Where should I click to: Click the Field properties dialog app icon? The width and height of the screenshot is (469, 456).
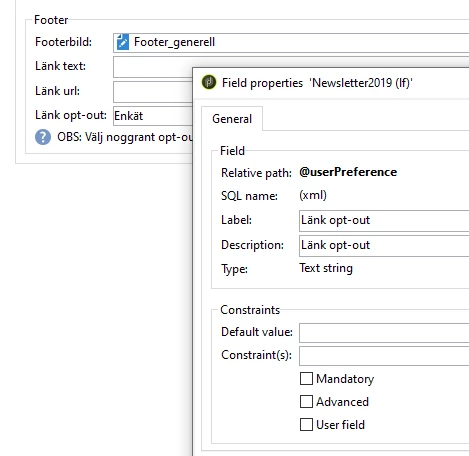[209, 82]
